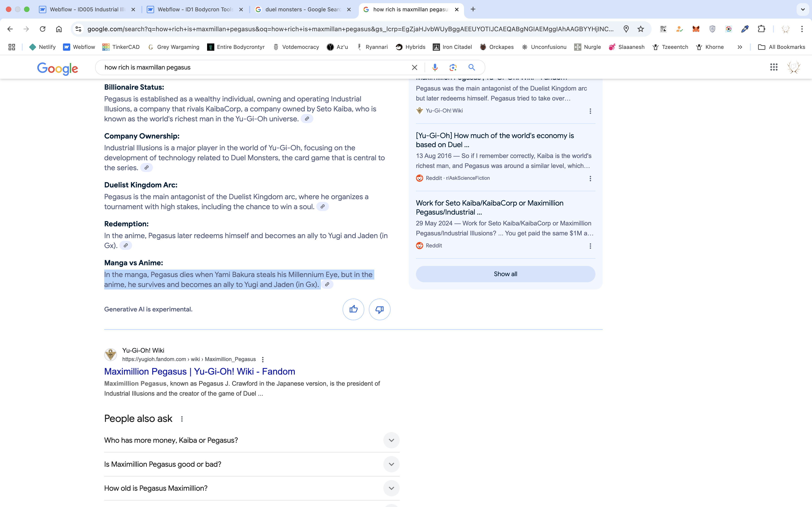Expand "Is Maximillion Pegasus good or bad?"

[x=391, y=464]
